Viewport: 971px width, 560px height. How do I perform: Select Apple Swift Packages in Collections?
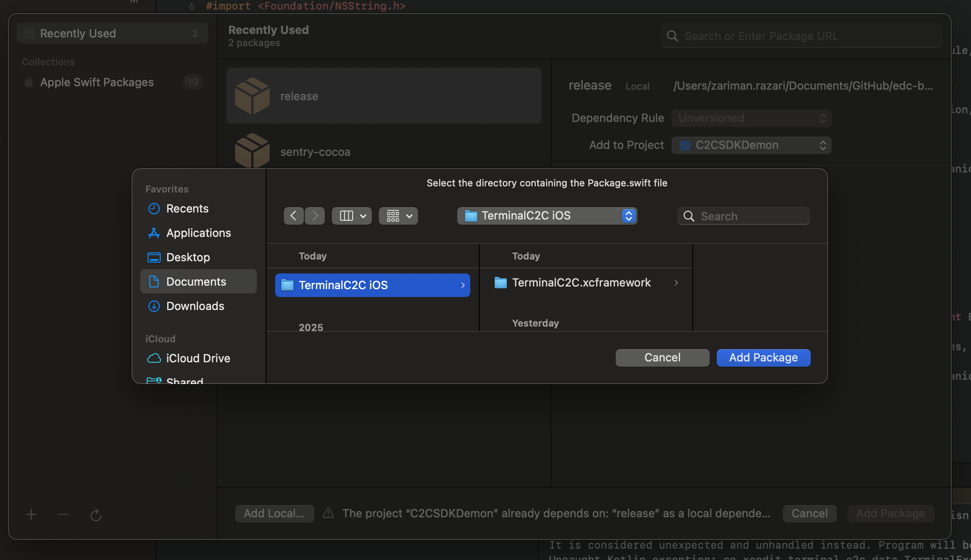pos(97,82)
